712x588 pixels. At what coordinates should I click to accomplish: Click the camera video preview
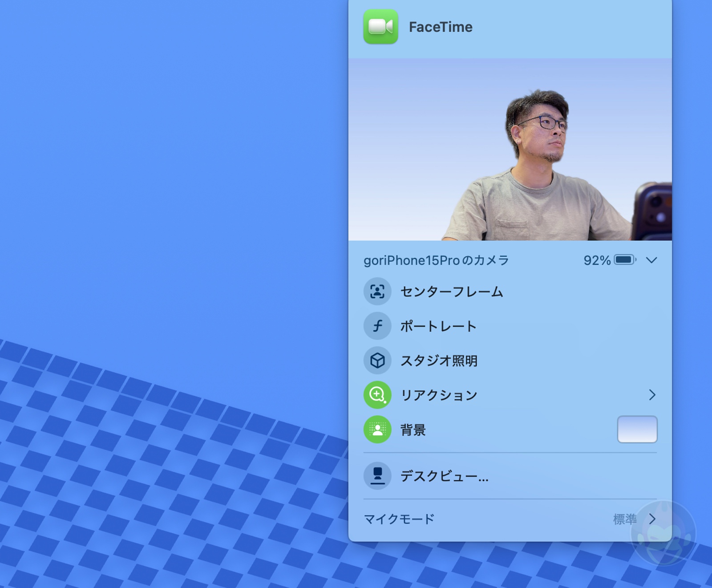pos(510,150)
